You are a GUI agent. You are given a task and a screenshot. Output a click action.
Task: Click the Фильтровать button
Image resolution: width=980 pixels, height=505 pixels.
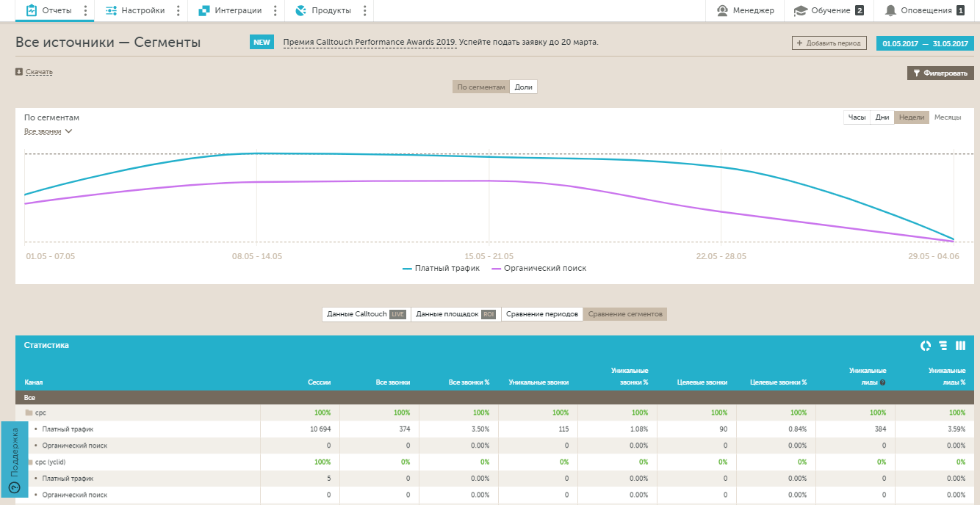(x=940, y=73)
